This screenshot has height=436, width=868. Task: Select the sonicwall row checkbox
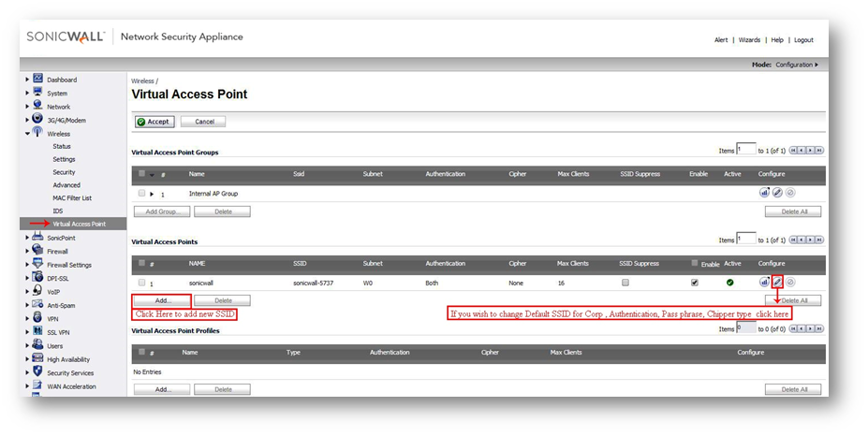[141, 283]
